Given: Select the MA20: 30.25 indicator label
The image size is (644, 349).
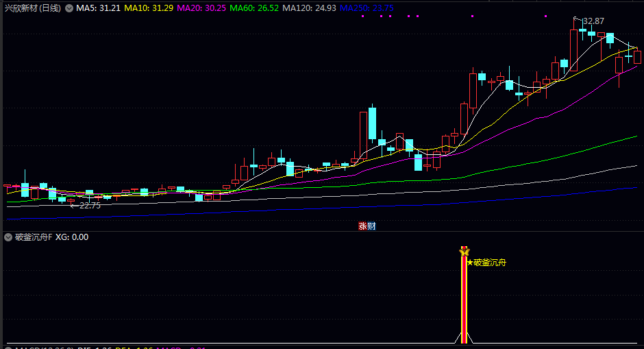Looking at the screenshot, I should coord(201,8).
